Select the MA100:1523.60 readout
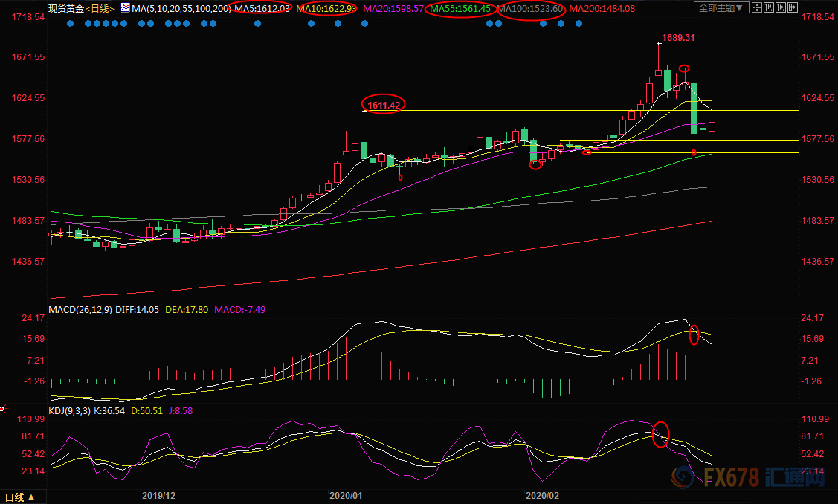This screenshot has width=838, height=504. 530,9
